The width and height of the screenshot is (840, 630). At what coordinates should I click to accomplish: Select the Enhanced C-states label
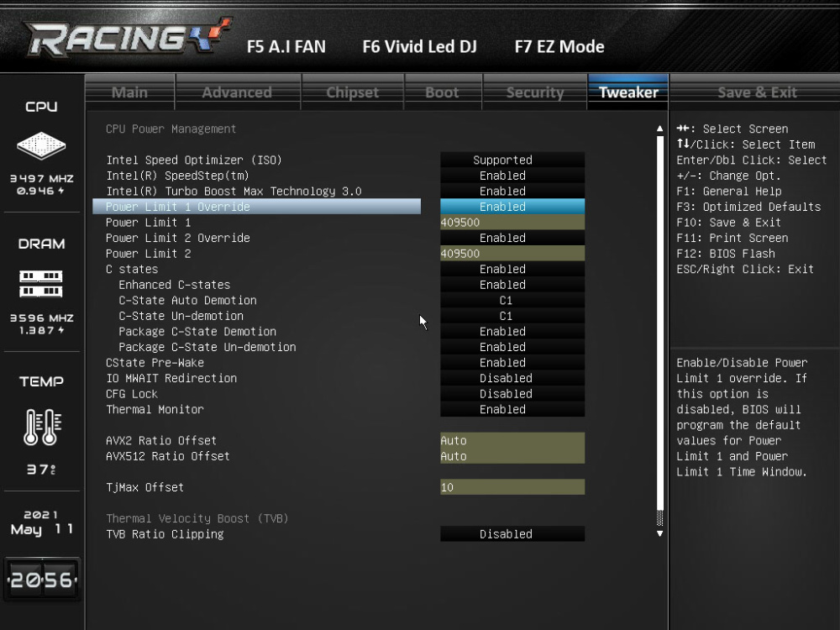174,284
